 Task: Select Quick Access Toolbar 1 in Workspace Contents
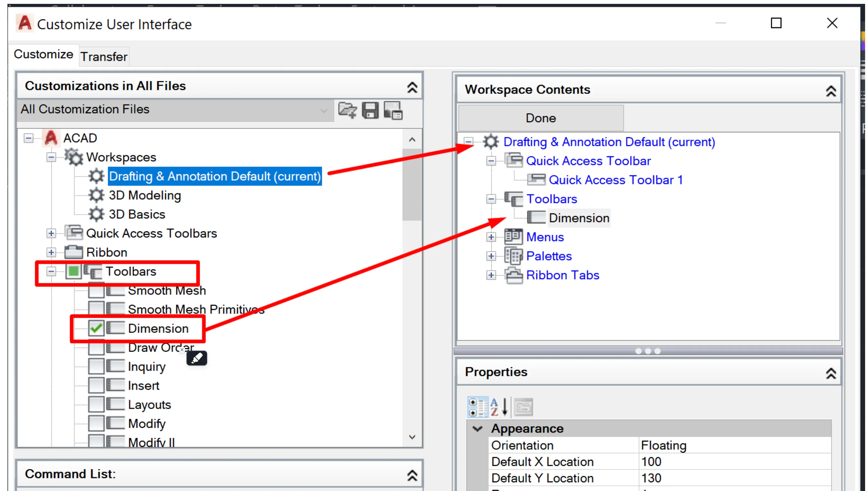pyautogui.click(x=616, y=180)
